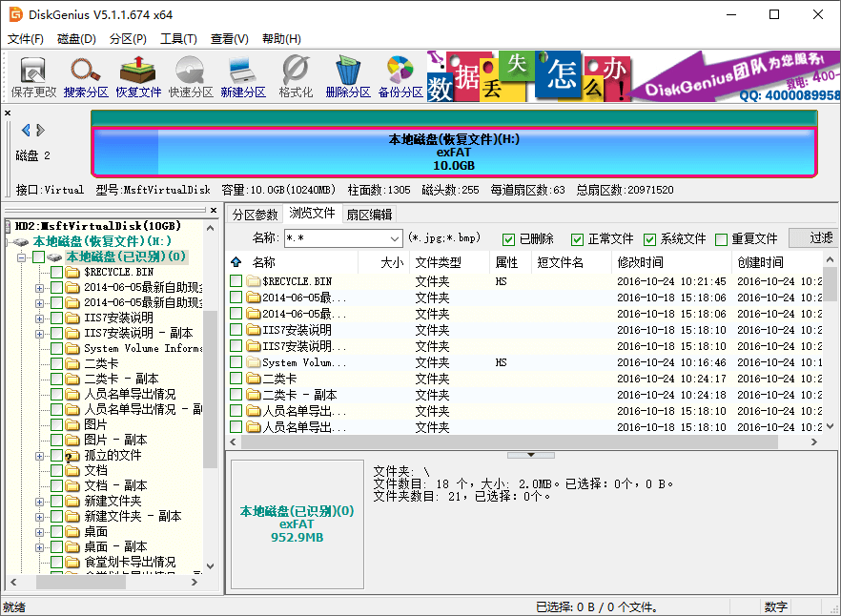841x616 pixels.
Task: Open Search Partition (搜索分区) tool
Action: click(x=86, y=77)
